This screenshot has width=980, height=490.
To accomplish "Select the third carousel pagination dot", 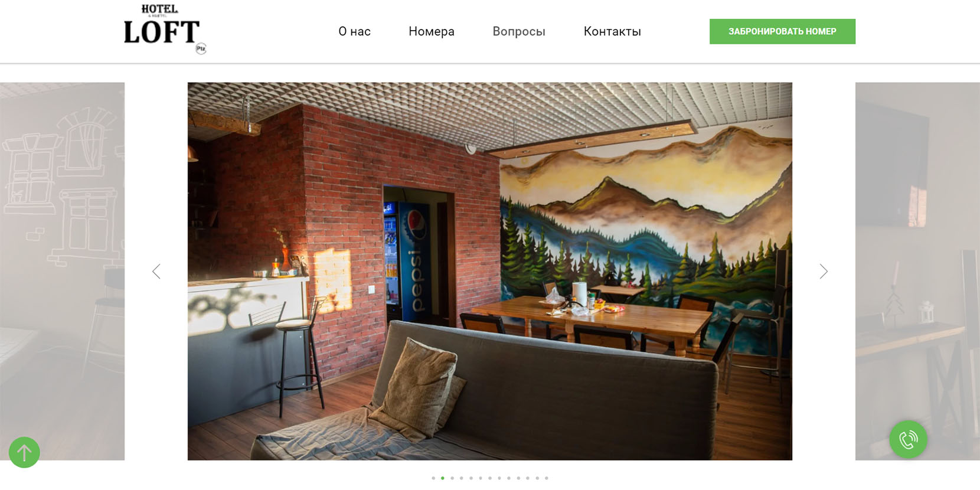I will [452, 478].
